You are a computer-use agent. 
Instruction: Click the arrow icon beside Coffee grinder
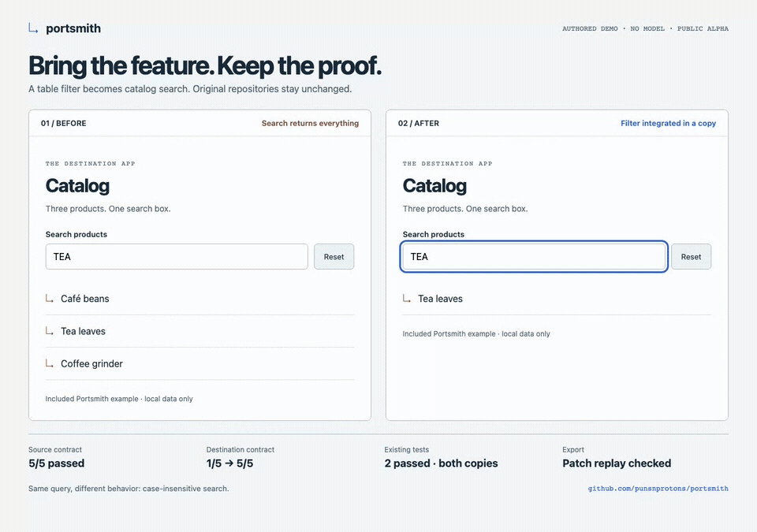tap(49, 363)
